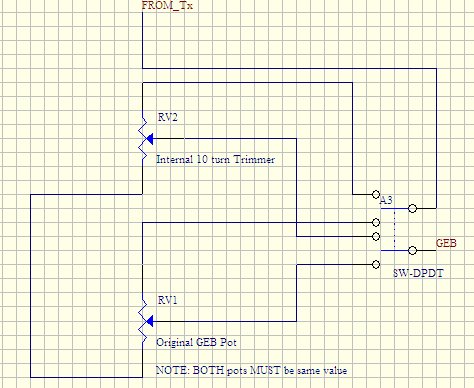
Task: Select the RV2 potentiometer wiper arrow
Action: 149,139
